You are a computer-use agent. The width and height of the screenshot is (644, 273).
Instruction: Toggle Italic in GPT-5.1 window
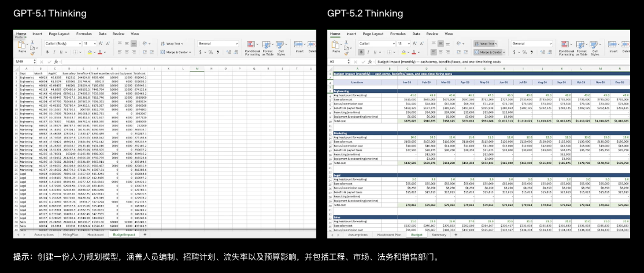pos(54,52)
